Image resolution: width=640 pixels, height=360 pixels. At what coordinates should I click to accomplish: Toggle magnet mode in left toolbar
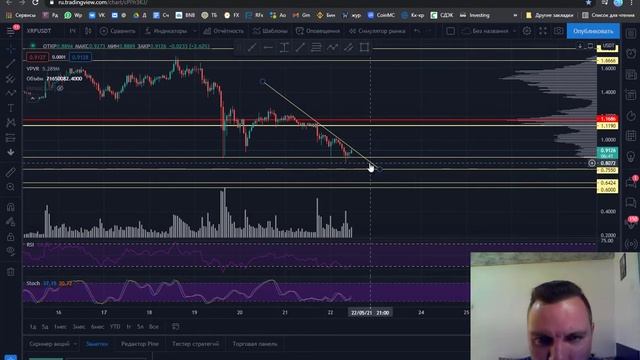[11, 207]
